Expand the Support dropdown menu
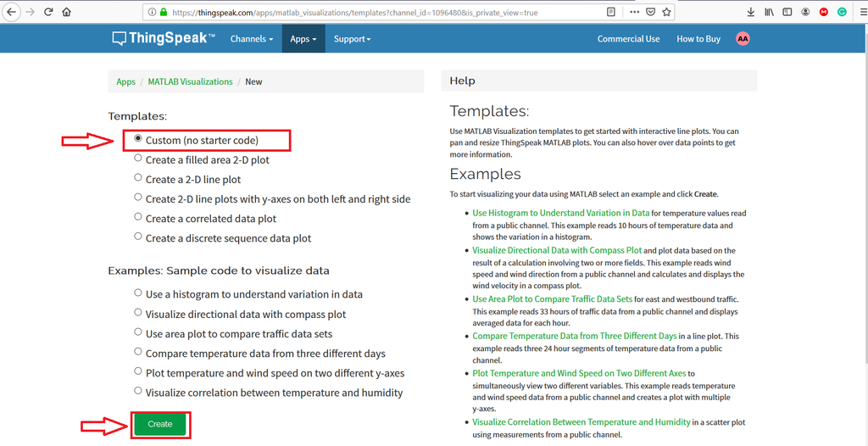The height and width of the screenshot is (446, 868). click(x=352, y=39)
